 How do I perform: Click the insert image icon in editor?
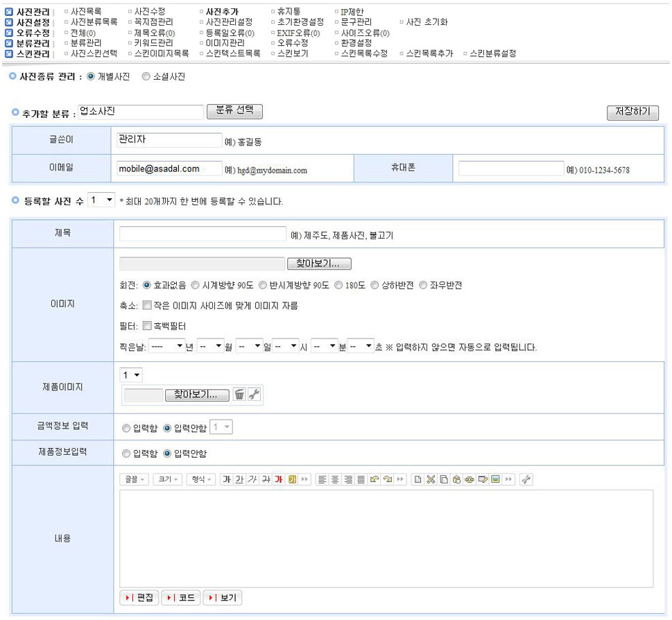tap(495, 479)
